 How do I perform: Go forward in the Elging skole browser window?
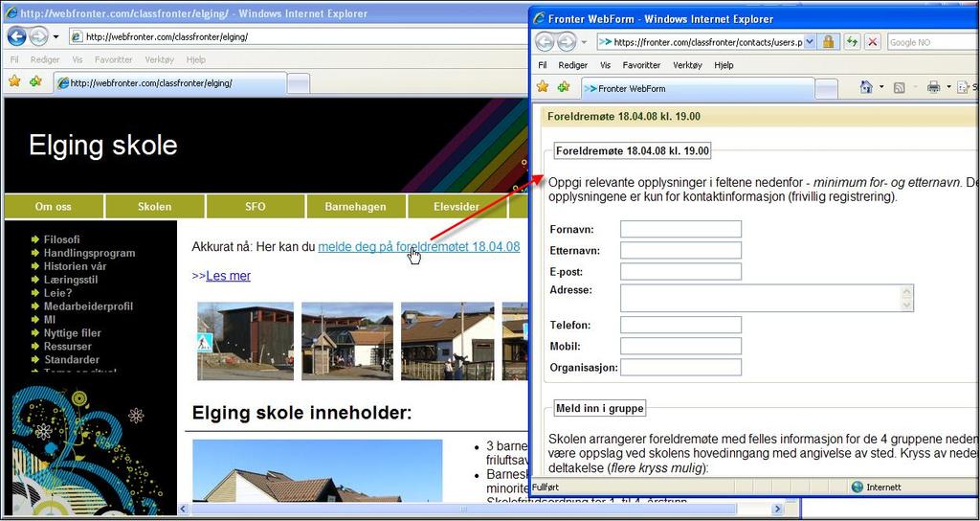38,36
